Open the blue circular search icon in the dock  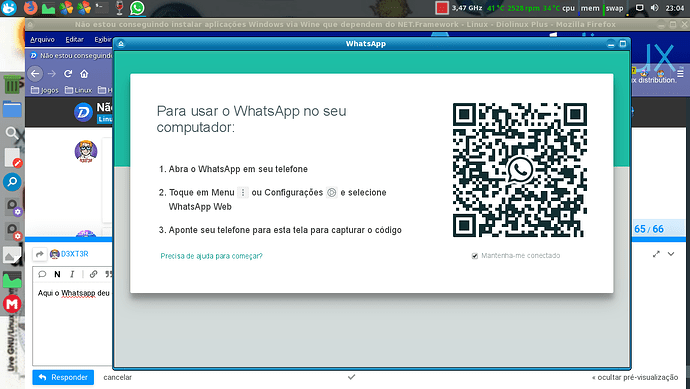pyautogui.click(x=12, y=182)
